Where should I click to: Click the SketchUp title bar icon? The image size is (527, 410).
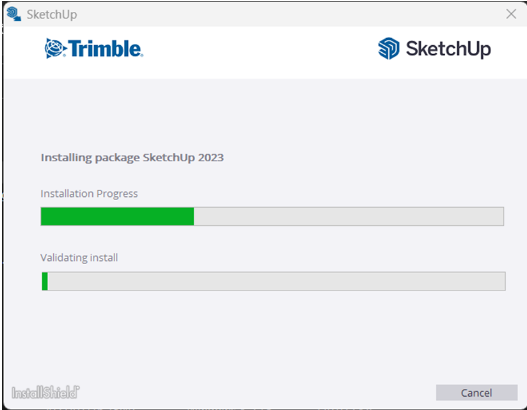point(14,14)
